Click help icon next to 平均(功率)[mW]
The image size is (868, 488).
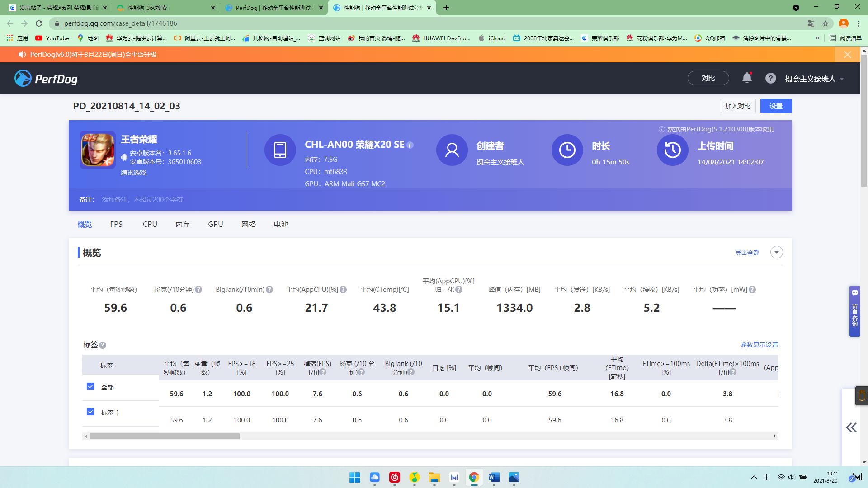click(752, 290)
